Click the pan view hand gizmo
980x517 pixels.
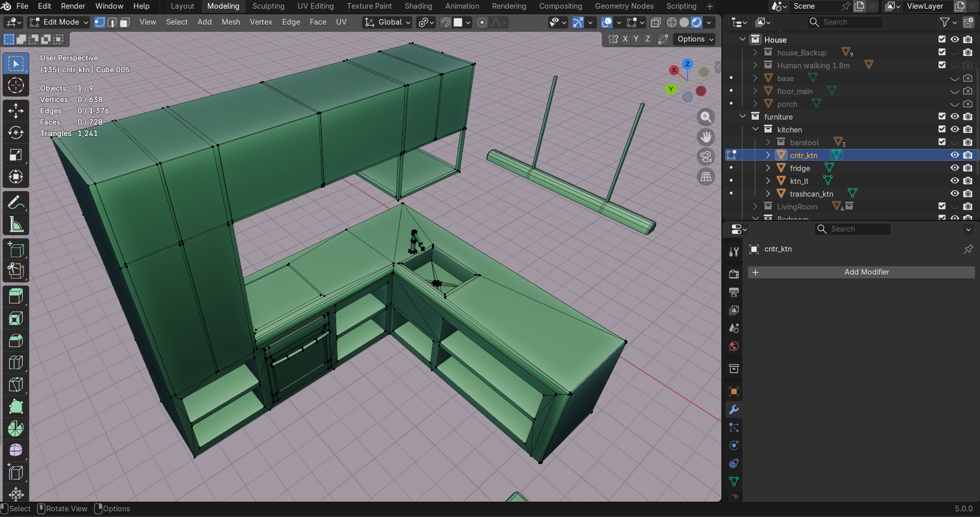pos(706,137)
